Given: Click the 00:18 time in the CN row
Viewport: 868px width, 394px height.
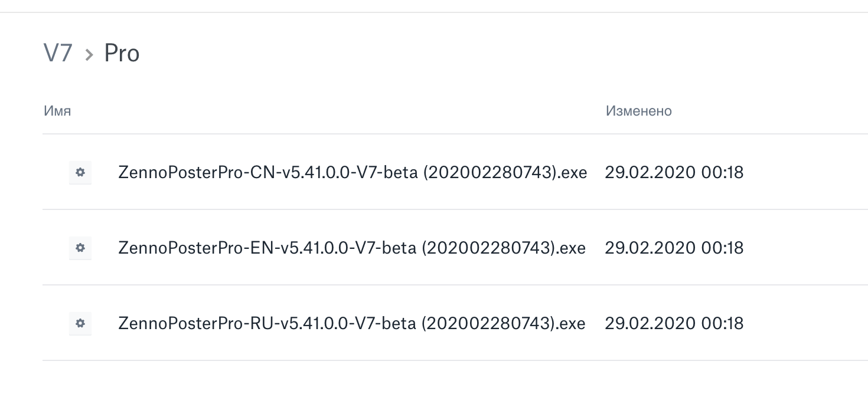Looking at the screenshot, I should 722,173.
